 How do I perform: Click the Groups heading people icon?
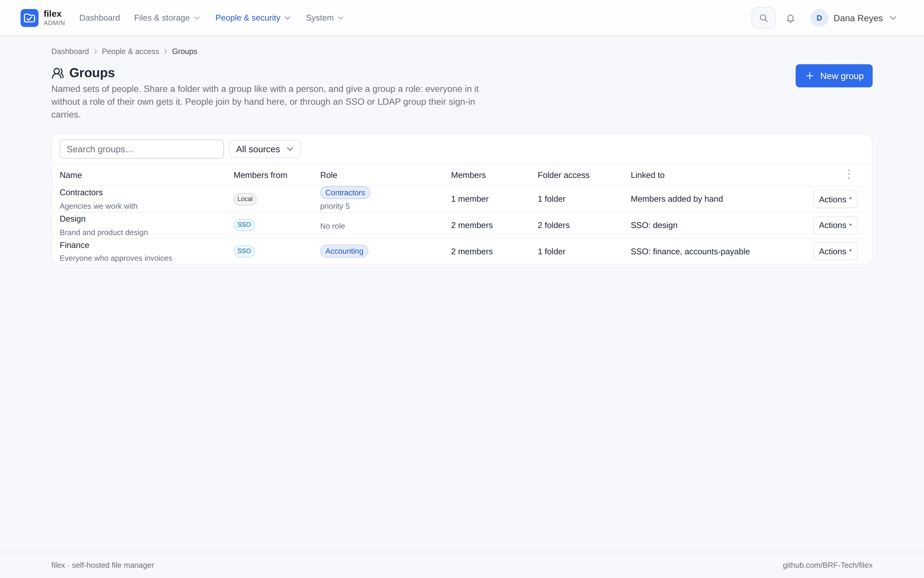pyautogui.click(x=58, y=73)
